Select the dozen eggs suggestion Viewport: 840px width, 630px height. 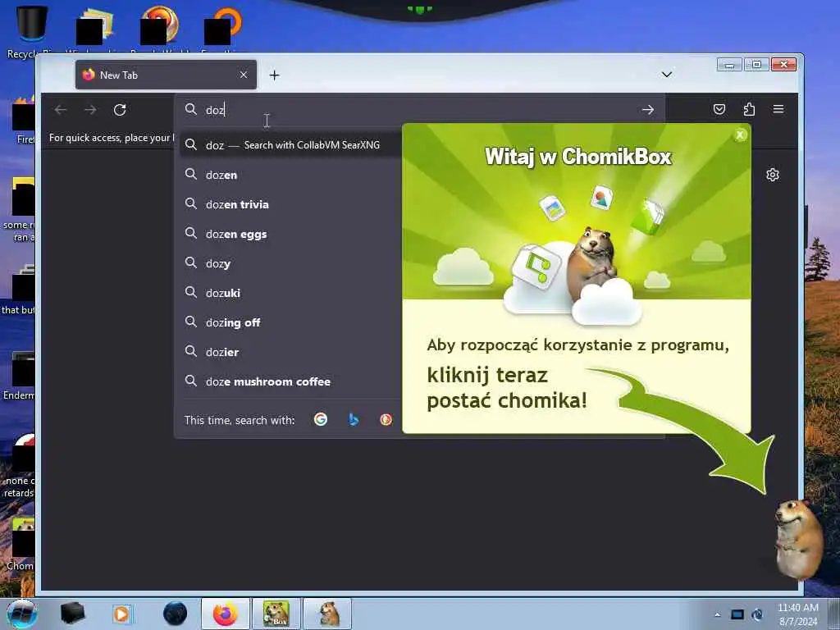coord(290,234)
